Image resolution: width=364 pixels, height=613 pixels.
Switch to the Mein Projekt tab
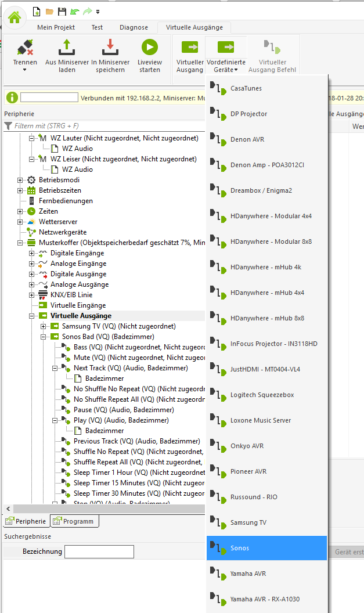point(56,27)
